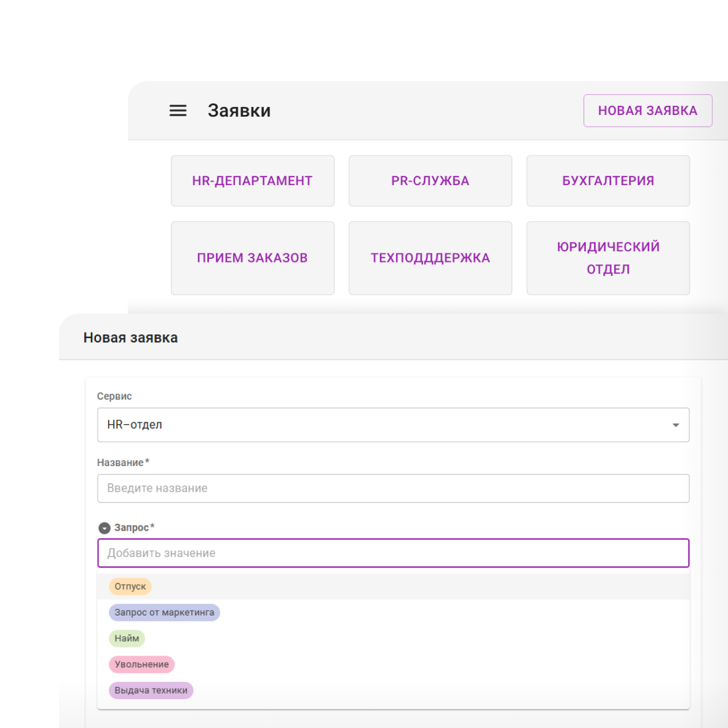This screenshot has width=728, height=728.
Task: Click the Сервис dropdown arrow
Action: click(676, 425)
